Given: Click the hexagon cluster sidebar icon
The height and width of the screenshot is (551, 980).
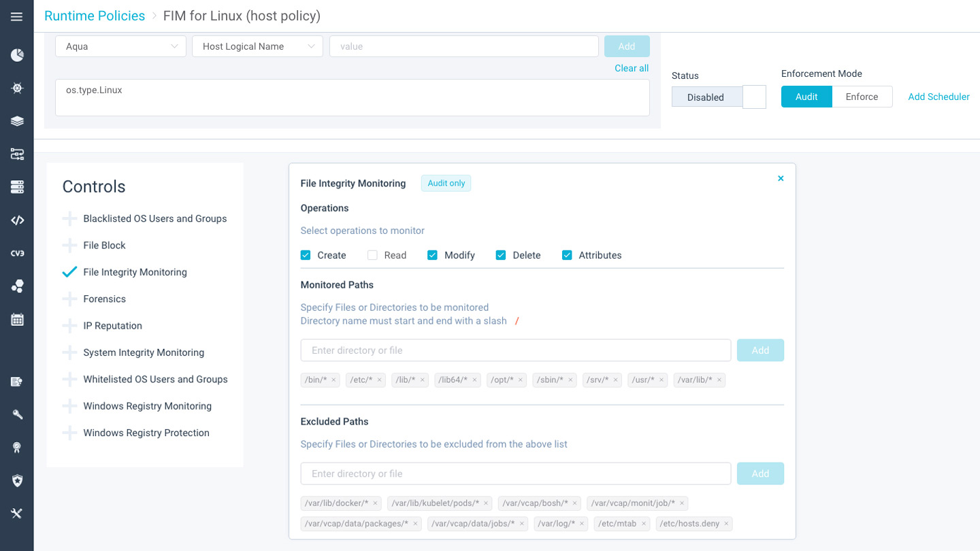Looking at the screenshot, I should click(x=17, y=286).
